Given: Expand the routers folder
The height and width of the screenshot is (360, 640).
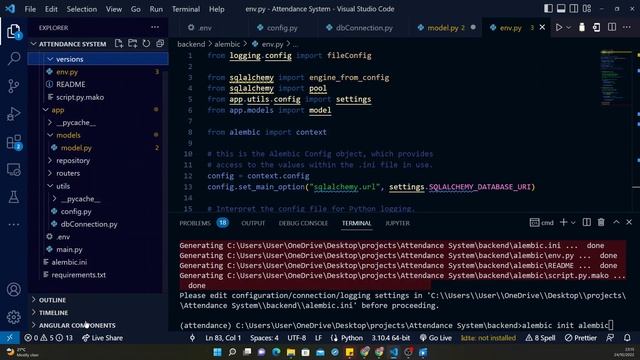Looking at the screenshot, I should point(98,173).
